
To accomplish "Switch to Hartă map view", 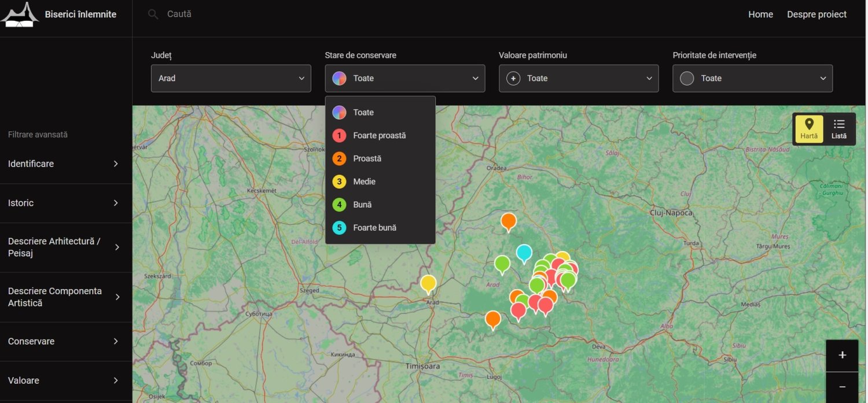I will [x=809, y=128].
